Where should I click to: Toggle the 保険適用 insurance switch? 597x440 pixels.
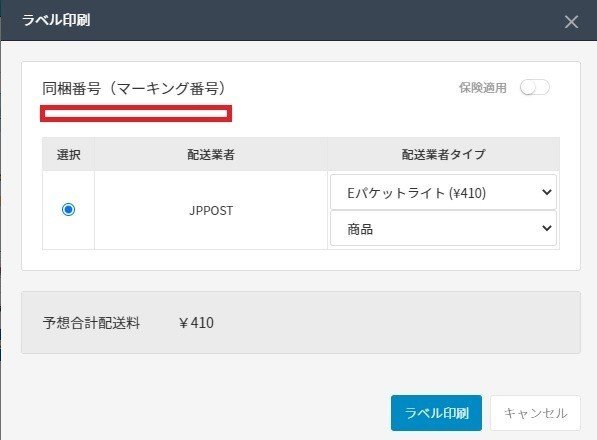[x=535, y=88]
